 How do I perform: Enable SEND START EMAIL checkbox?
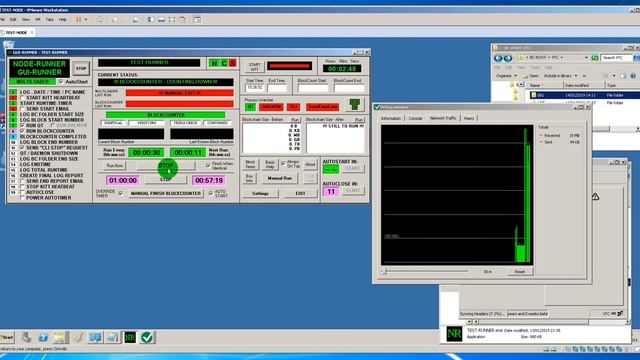(22, 109)
